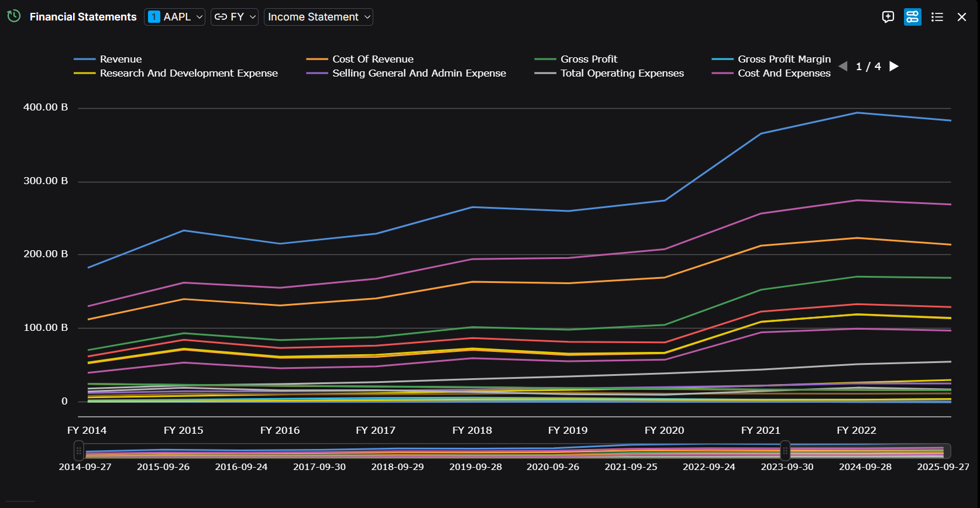Image resolution: width=980 pixels, height=508 pixels.
Task: Click the "FY 2016" axis label
Action: pyautogui.click(x=280, y=430)
